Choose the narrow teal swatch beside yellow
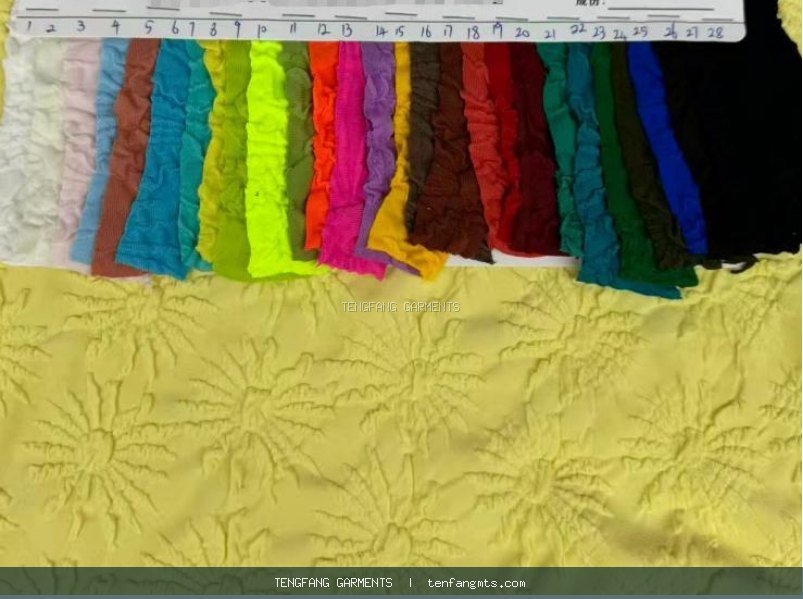This screenshot has width=803, height=599. 197,154
